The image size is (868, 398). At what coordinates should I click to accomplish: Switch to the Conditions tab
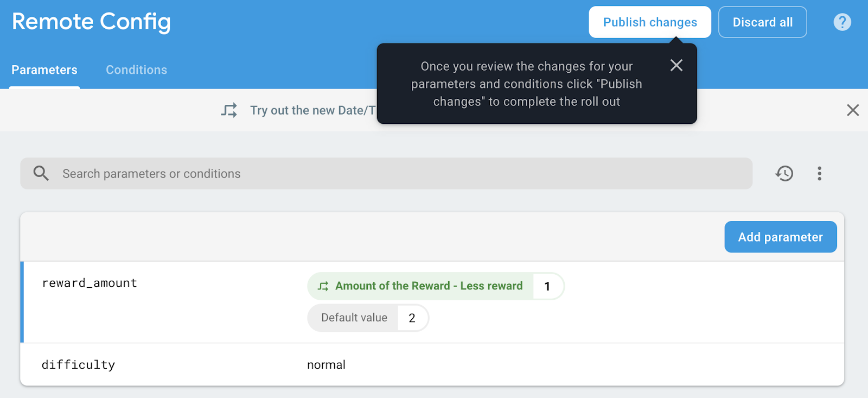click(x=136, y=70)
